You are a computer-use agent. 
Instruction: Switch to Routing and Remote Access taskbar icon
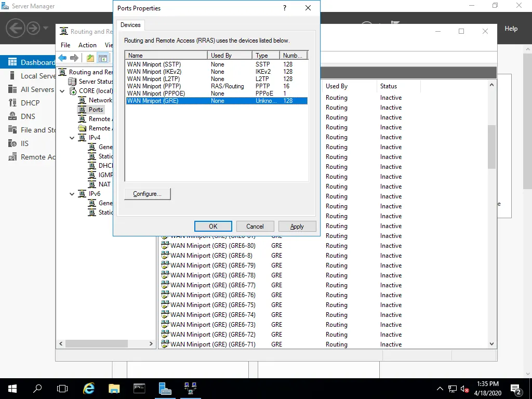[190, 389]
